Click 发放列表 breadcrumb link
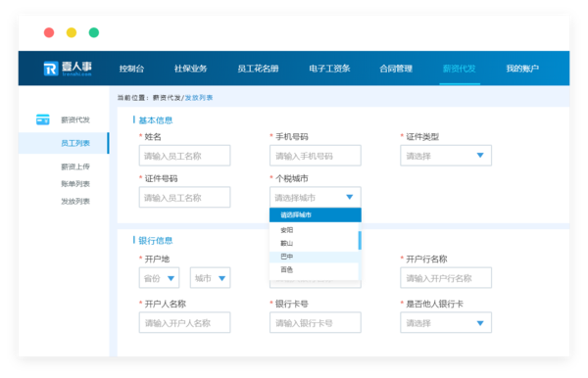588x378 pixels. coord(199,98)
